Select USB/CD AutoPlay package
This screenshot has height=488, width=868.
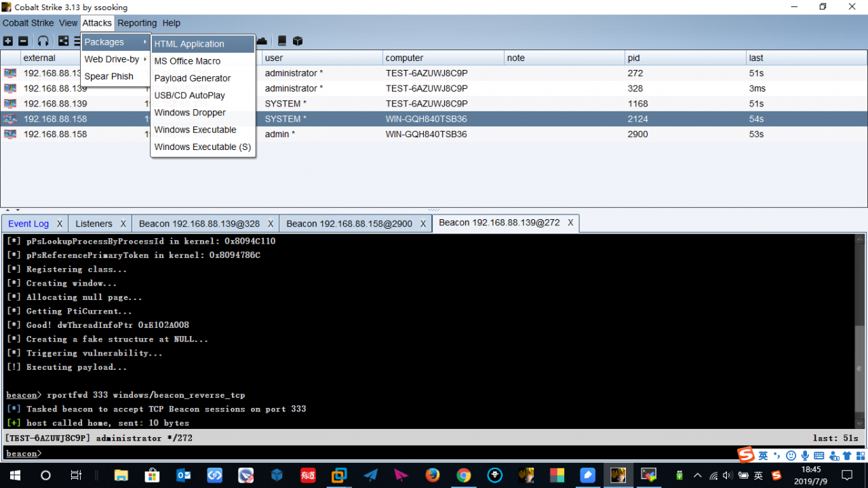(x=203, y=95)
